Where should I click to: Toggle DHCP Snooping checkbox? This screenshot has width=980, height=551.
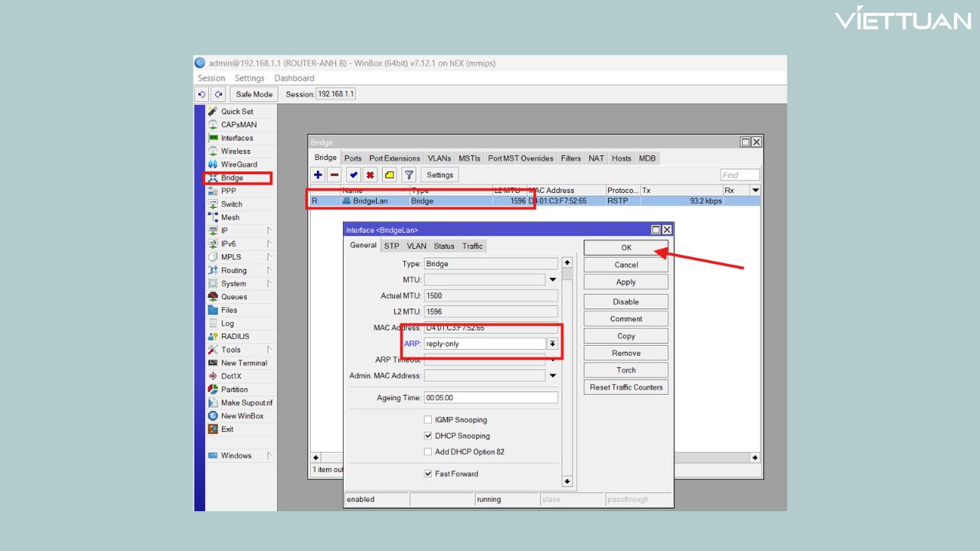pos(428,436)
